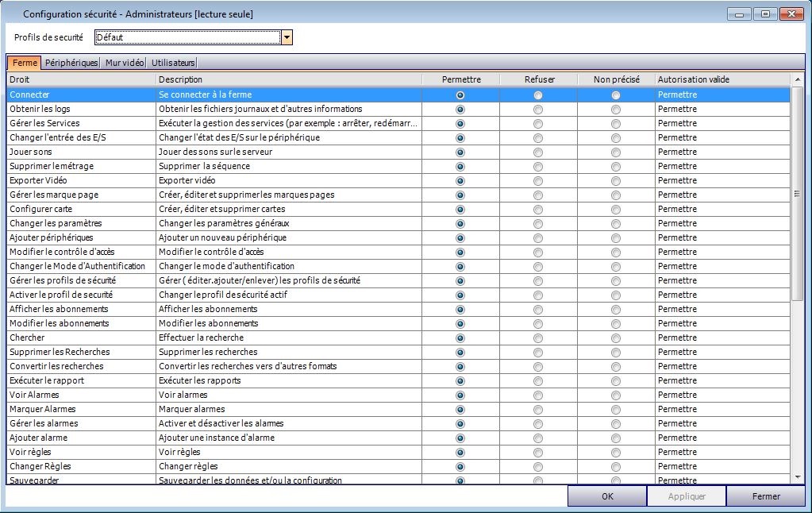This screenshot has width=812, height=513.
Task: Select the Exporter Vidéo row name
Action: click(38, 180)
